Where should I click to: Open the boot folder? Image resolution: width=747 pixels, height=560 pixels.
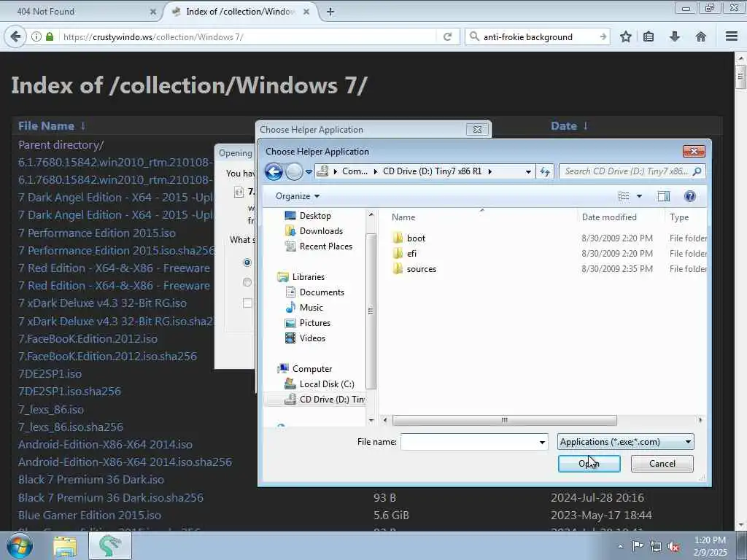click(416, 238)
